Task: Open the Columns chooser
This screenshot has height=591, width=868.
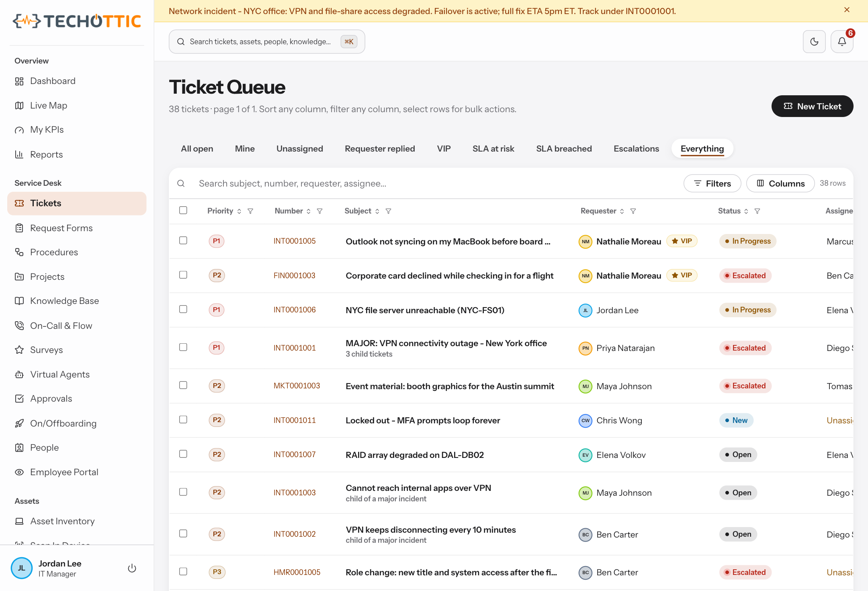Action: [780, 183]
